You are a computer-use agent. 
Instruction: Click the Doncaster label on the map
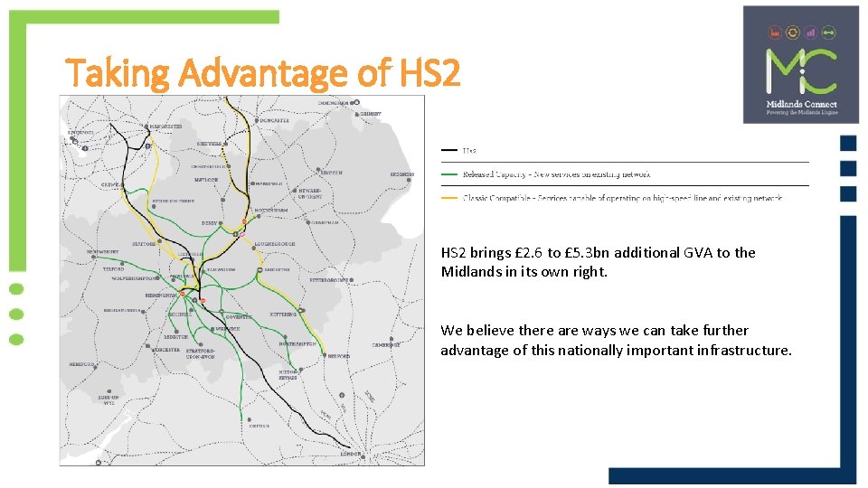(274, 120)
